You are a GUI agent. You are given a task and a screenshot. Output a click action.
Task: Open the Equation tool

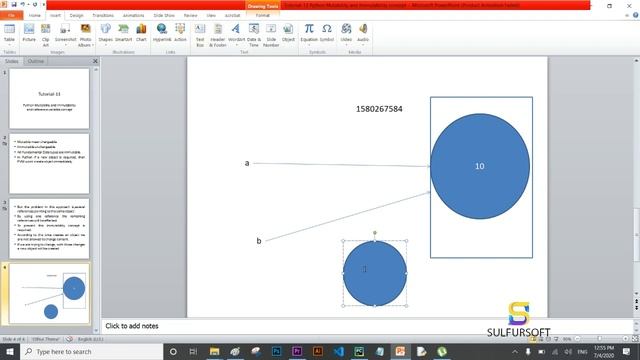pyautogui.click(x=309, y=33)
